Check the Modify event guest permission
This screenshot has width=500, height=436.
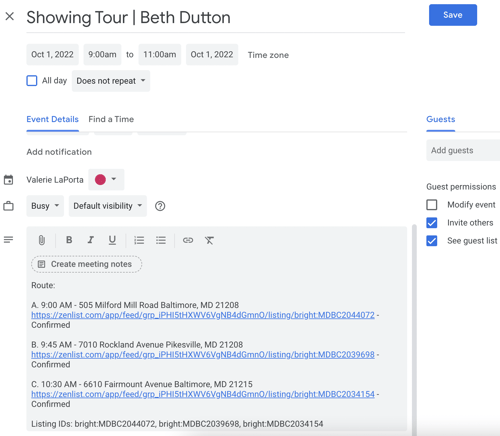tap(432, 204)
